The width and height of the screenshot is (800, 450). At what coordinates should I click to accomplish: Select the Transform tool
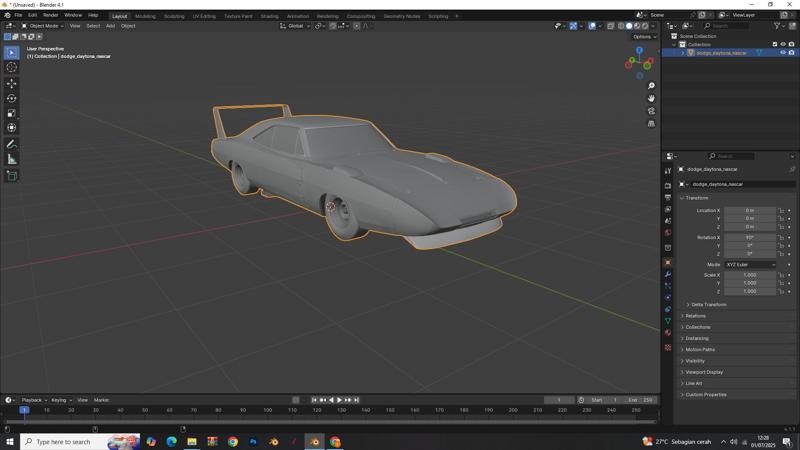pyautogui.click(x=12, y=128)
